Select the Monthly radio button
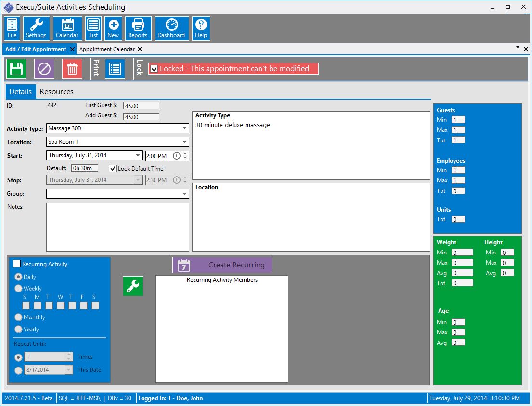 pos(18,317)
